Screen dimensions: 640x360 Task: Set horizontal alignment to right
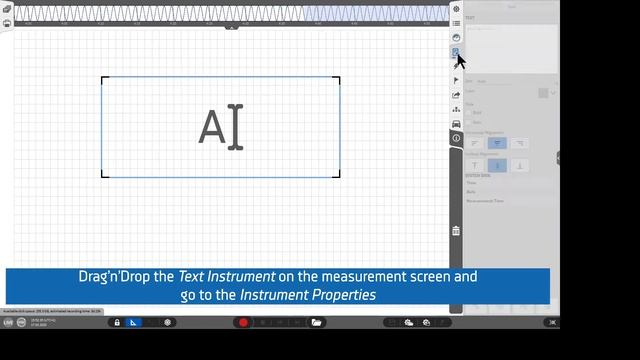point(519,143)
